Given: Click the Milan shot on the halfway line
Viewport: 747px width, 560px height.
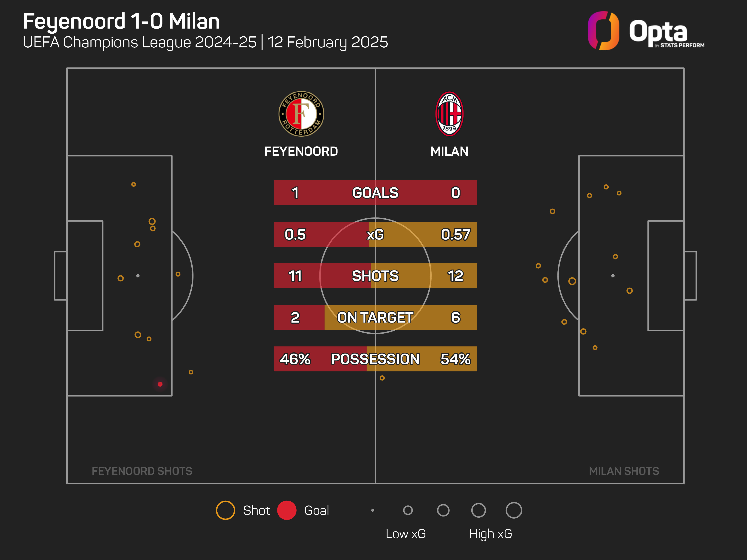Looking at the screenshot, I should pos(382,378).
